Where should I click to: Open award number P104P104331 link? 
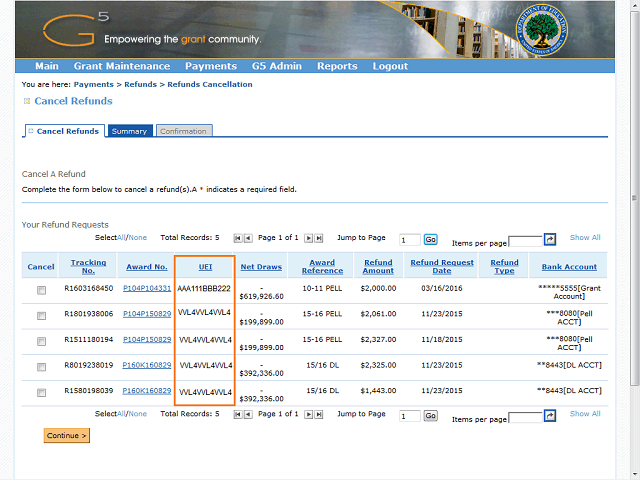click(x=147, y=288)
